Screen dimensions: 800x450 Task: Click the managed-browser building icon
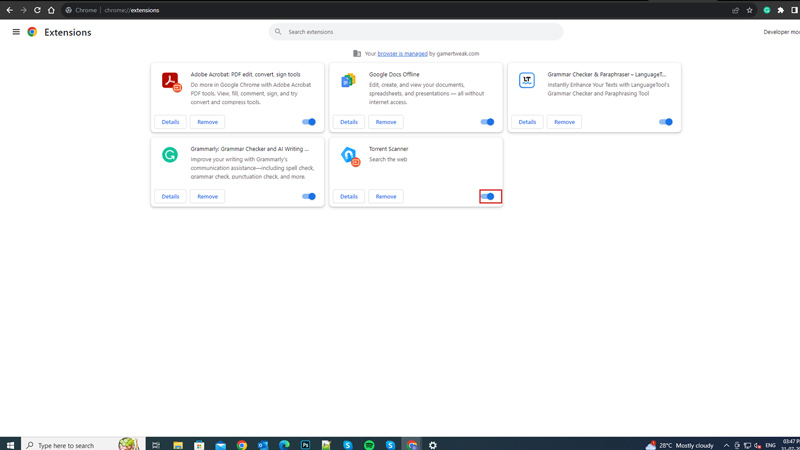pyautogui.click(x=357, y=54)
